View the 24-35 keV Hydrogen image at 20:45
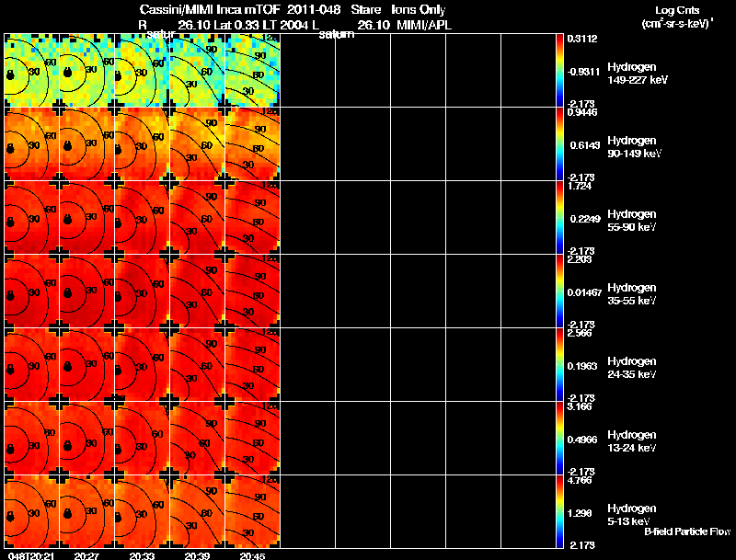 pyautogui.click(x=252, y=364)
